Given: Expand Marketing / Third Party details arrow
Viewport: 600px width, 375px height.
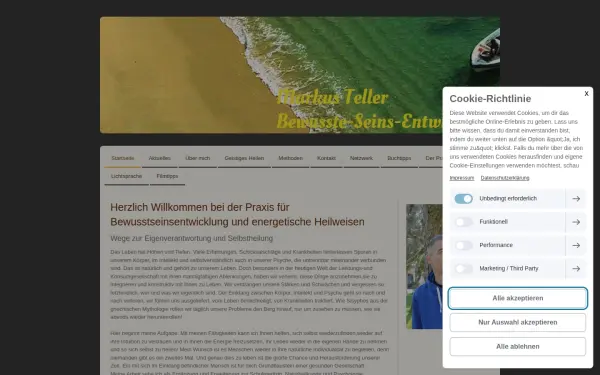Looking at the screenshot, I should tap(576, 269).
